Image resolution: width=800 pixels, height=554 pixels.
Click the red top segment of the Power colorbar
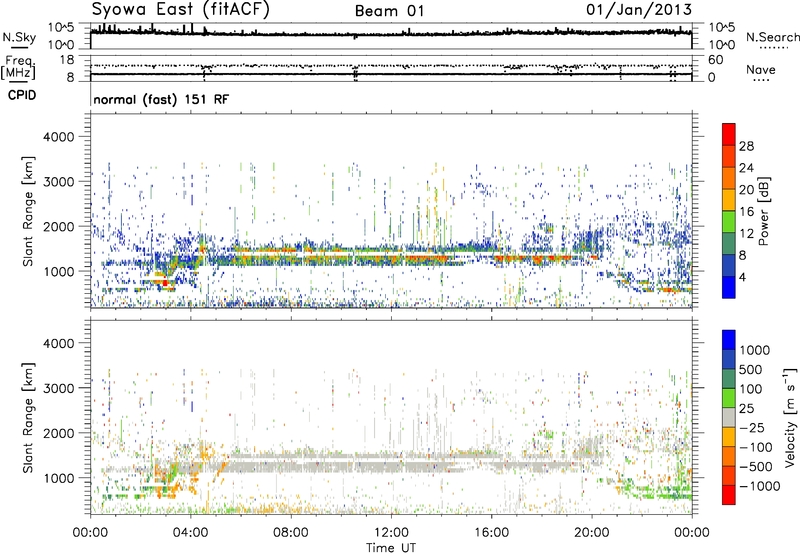click(x=729, y=134)
